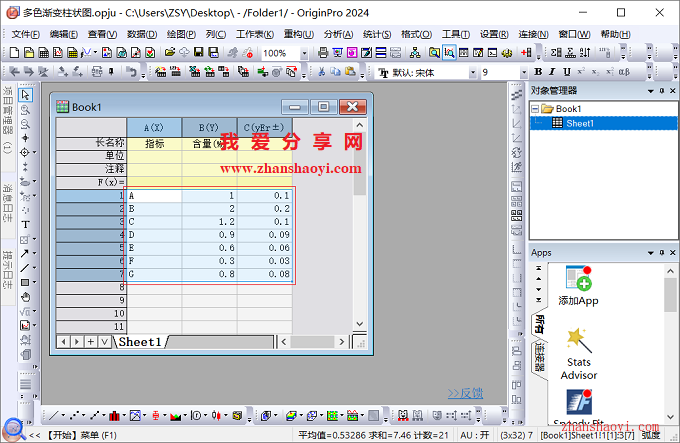
Task: Open Apps panel dropdown arrow
Action: (651, 253)
